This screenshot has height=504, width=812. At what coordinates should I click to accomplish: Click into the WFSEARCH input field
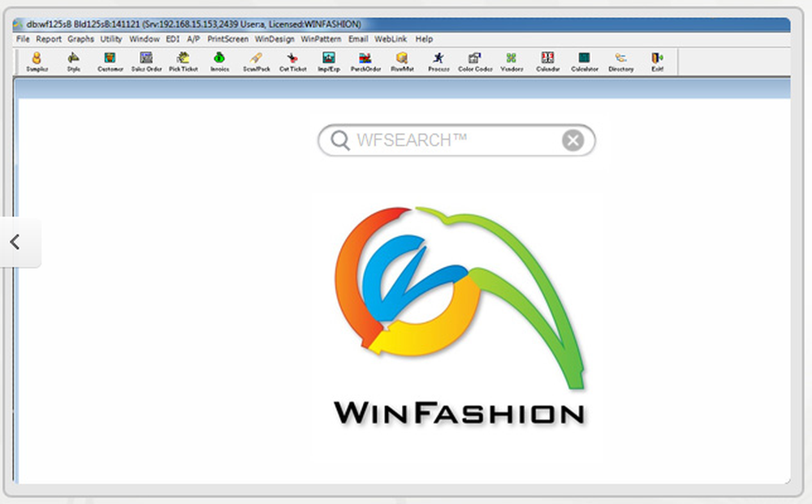pyautogui.click(x=456, y=140)
